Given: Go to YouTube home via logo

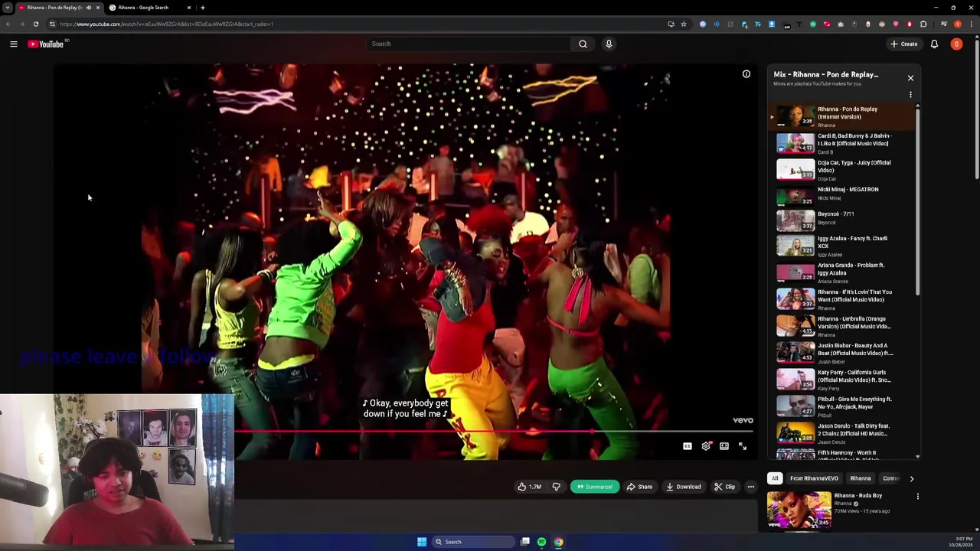Looking at the screenshot, I should click(x=46, y=44).
